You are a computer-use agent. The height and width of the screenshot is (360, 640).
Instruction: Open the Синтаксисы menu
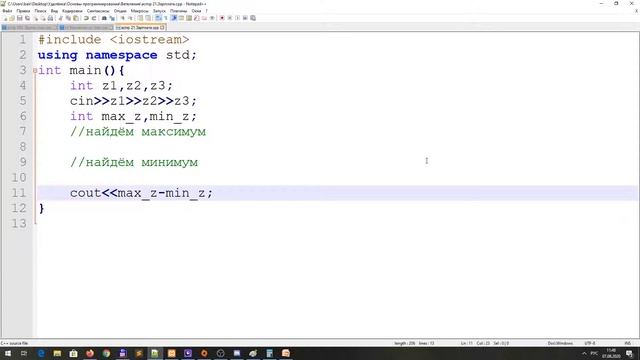[98, 11]
